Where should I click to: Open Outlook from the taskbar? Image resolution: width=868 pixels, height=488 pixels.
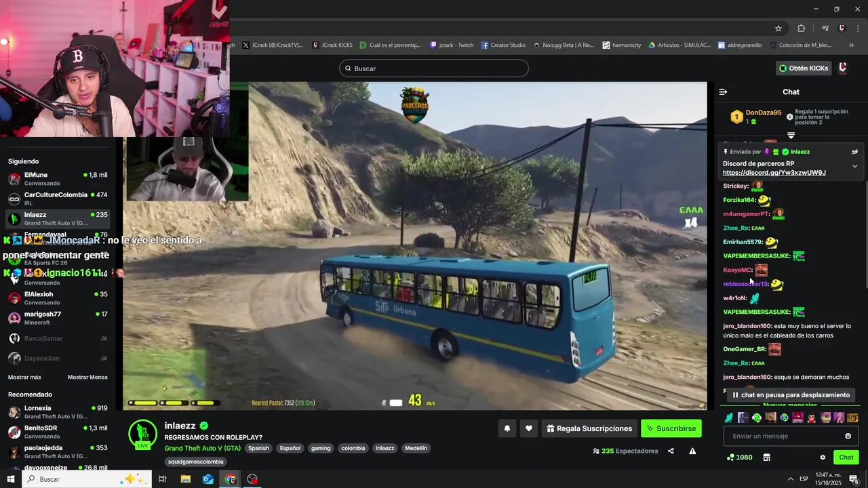point(208,479)
